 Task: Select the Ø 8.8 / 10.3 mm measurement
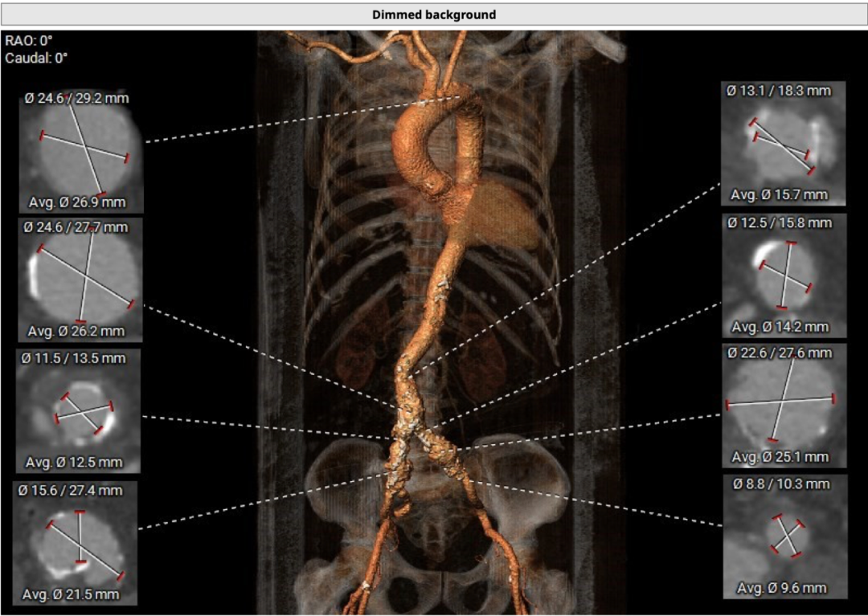tap(782, 483)
